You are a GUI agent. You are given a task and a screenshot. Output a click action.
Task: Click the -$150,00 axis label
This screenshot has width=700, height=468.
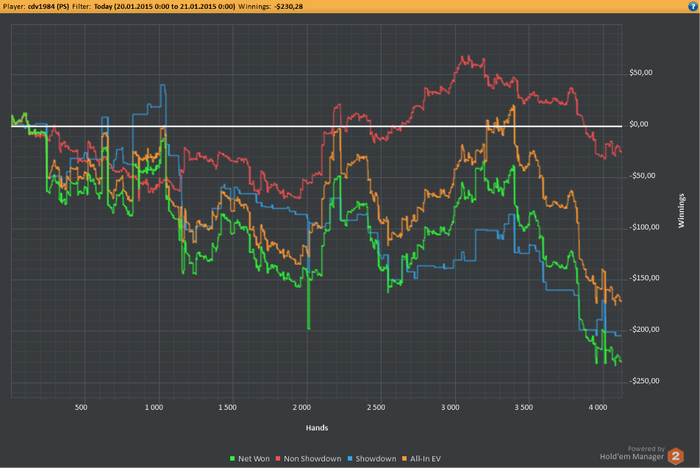click(x=644, y=278)
